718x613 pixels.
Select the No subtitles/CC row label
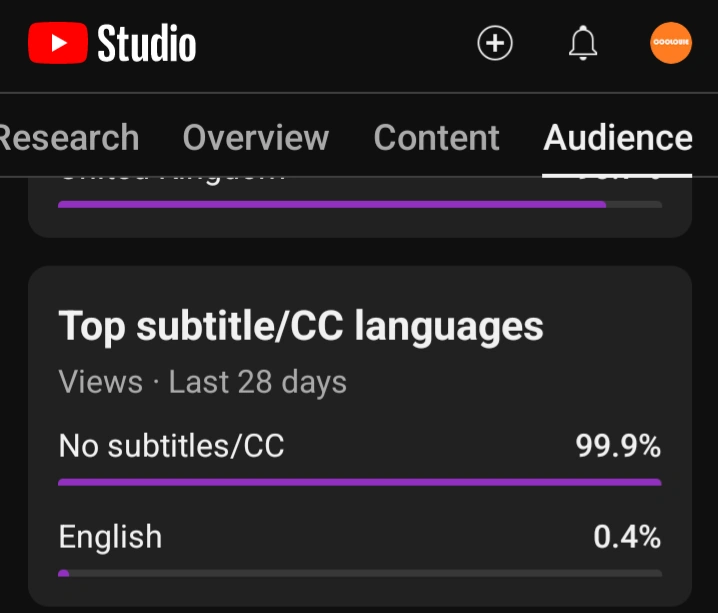click(171, 446)
